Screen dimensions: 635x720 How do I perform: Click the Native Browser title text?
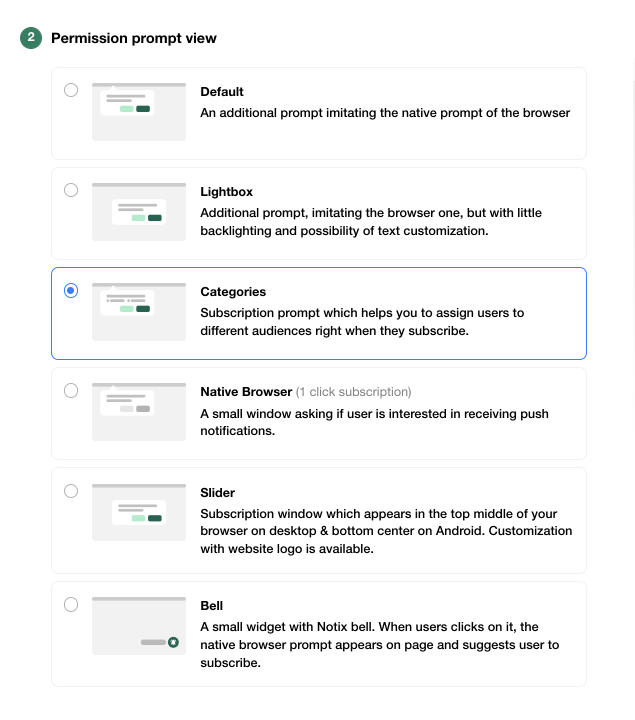pos(246,392)
